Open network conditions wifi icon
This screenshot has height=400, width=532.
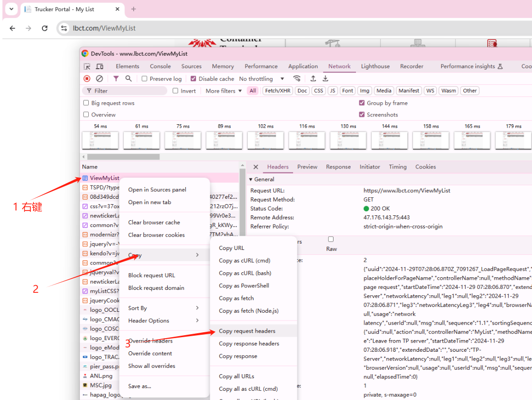coord(297,78)
